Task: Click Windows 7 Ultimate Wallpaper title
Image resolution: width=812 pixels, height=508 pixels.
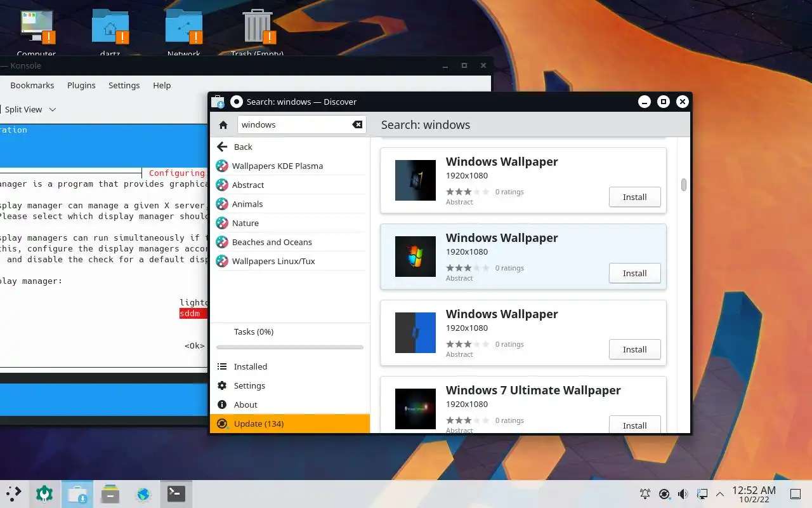Action: pos(533,390)
